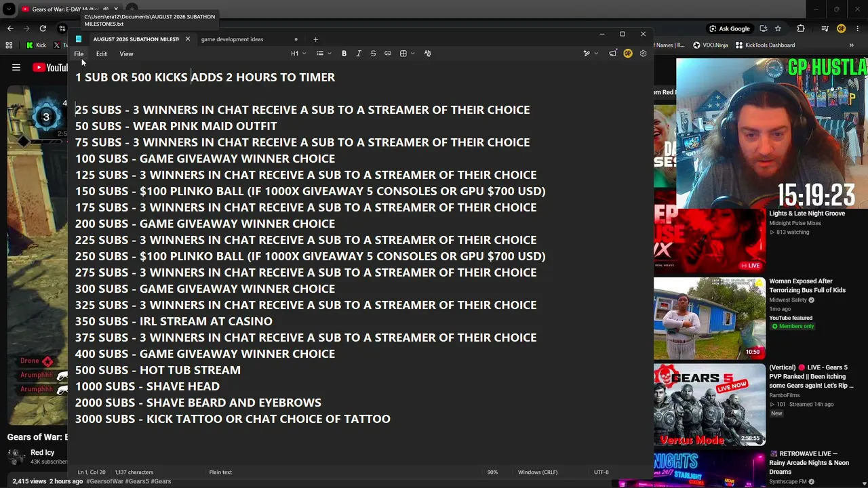Show more bookmarks via the chevron

[x=852, y=45]
